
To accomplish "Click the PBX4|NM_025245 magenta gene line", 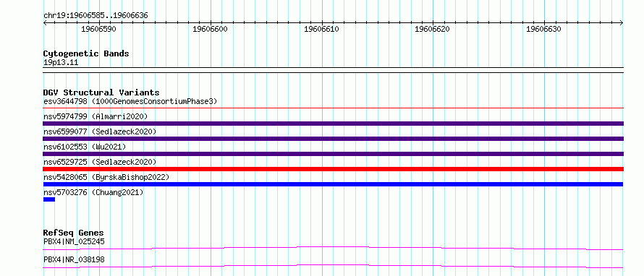I will (x=333, y=248).
